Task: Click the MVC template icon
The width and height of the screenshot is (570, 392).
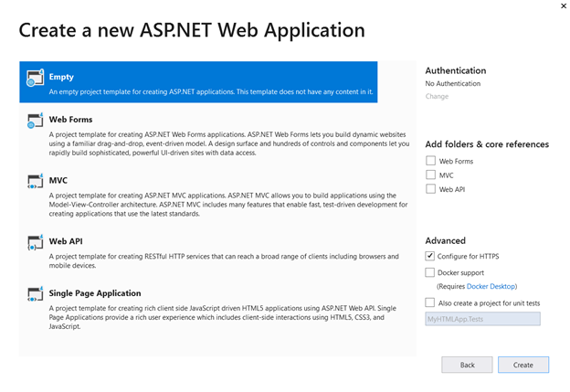Action: tap(36, 181)
